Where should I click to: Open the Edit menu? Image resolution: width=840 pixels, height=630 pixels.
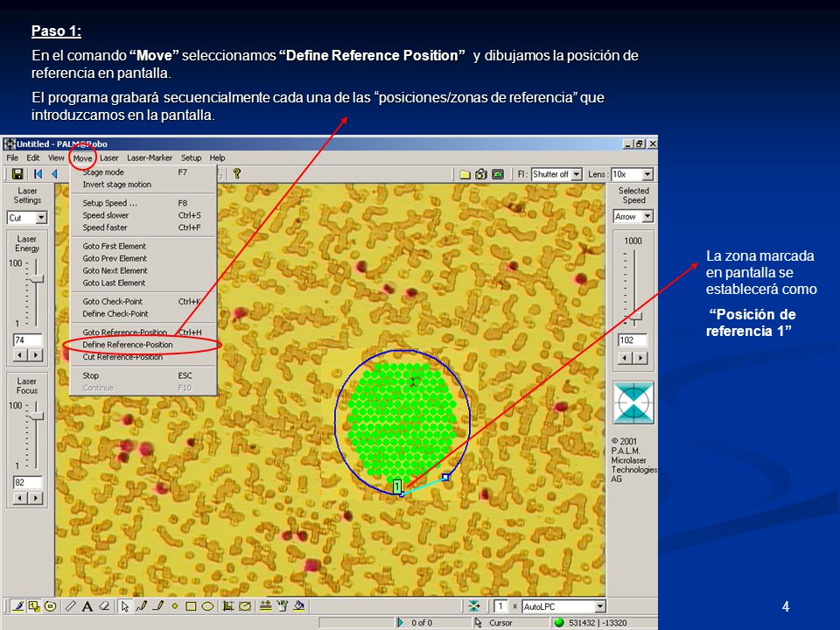coord(33,157)
